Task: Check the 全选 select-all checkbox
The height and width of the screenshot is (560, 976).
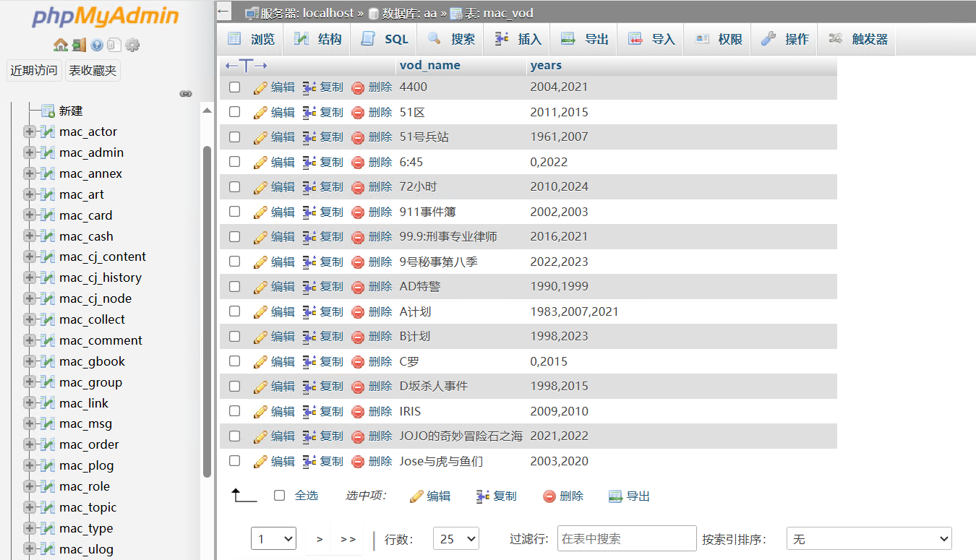Action: (x=280, y=496)
